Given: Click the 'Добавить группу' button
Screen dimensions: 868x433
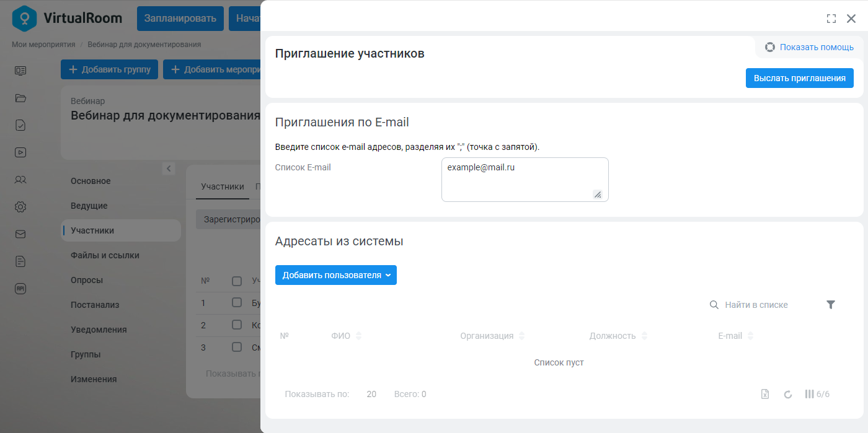Looking at the screenshot, I should [x=110, y=69].
